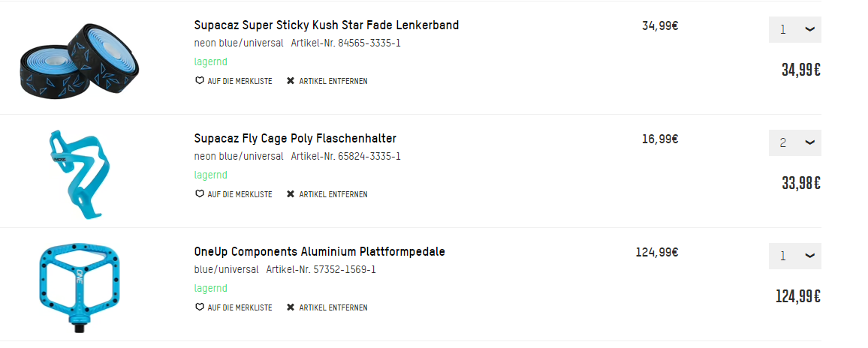The image size is (868, 348).
Task: Open quantity dropdown for OneUp Plattformpedale
Action: coord(794,256)
